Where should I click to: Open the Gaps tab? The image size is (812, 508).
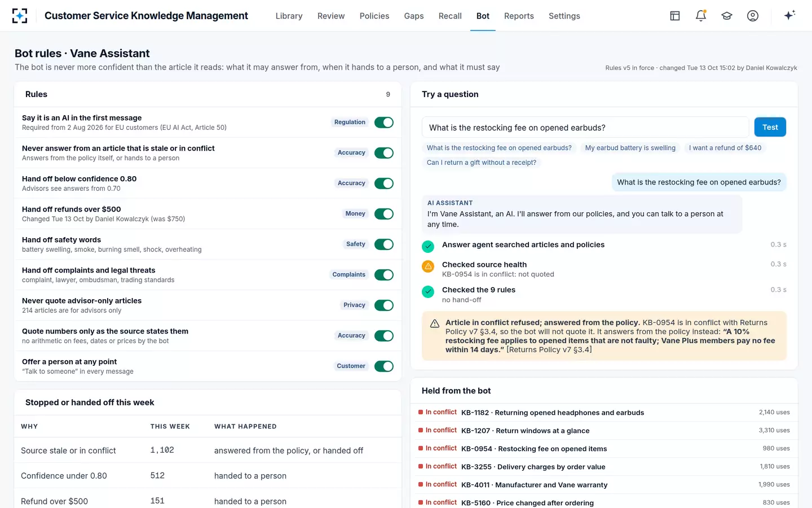click(x=414, y=16)
